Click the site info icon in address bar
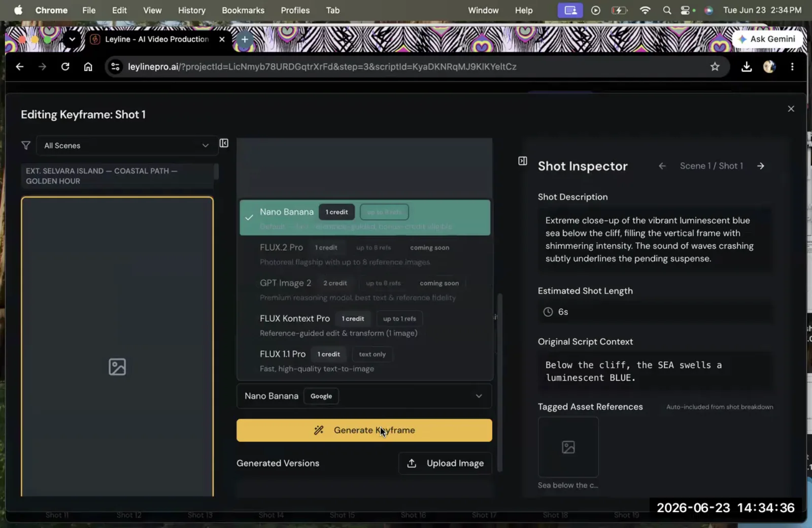 [116, 67]
